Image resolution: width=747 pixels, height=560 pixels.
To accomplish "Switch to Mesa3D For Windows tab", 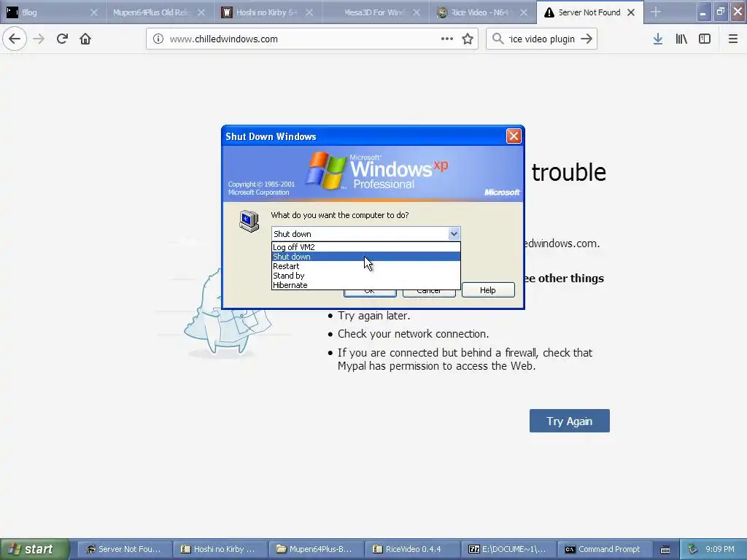I will point(374,12).
